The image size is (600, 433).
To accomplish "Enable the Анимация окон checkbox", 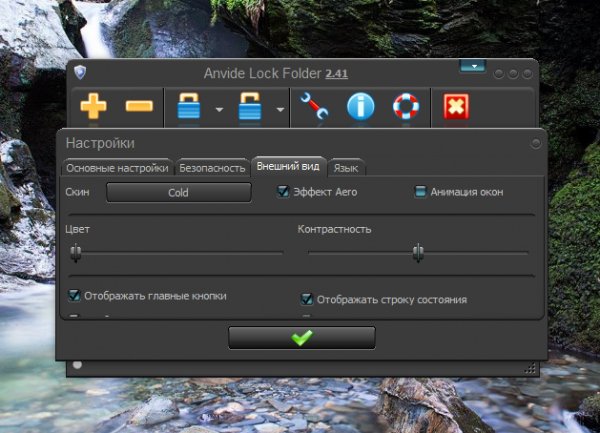I will [421, 191].
